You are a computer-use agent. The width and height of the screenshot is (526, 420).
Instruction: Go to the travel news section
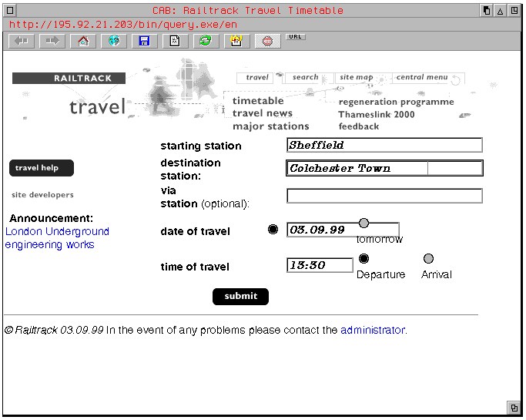pos(263,113)
